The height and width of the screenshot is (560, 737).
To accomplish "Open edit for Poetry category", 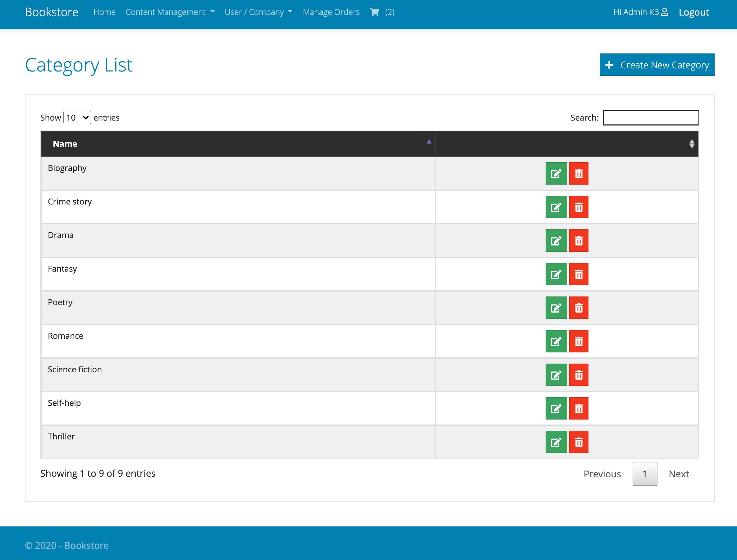I will 556,308.
